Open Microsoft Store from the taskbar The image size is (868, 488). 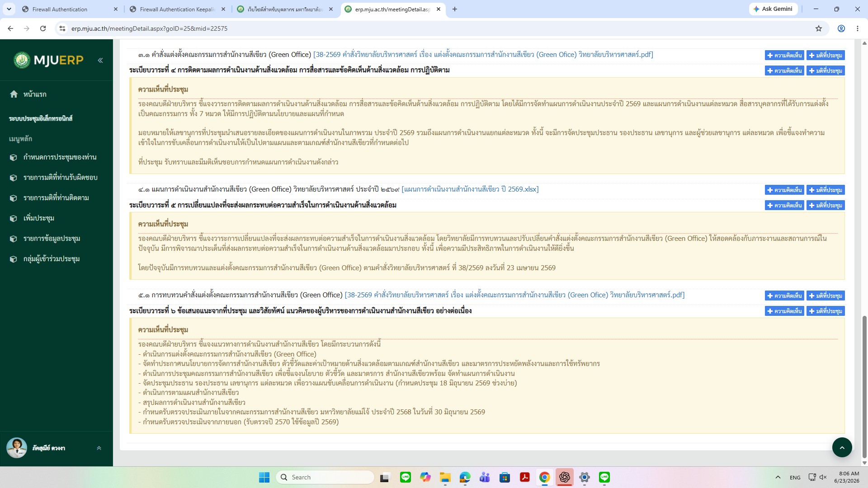[x=505, y=477]
